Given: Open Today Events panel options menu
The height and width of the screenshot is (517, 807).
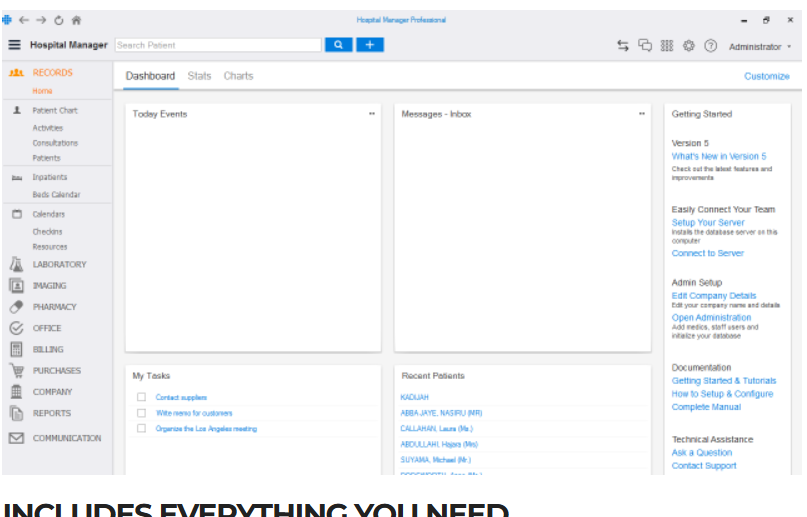Looking at the screenshot, I should 372,114.
